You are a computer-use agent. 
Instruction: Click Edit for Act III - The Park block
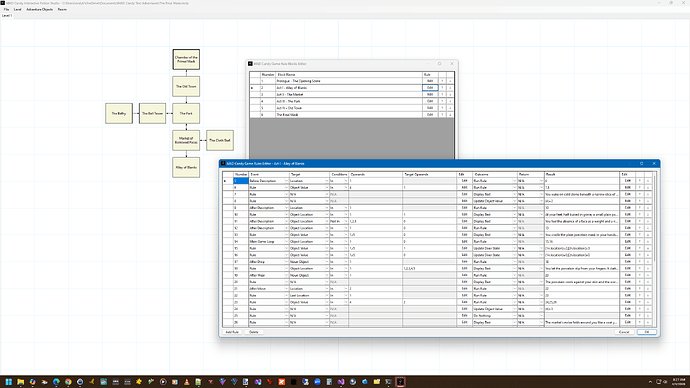430,101
